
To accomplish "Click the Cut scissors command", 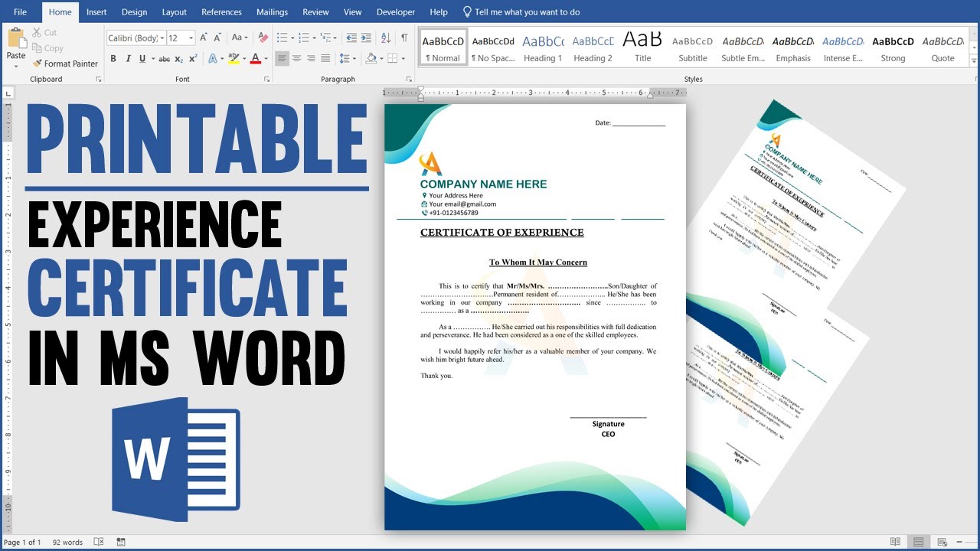I will click(44, 33).
